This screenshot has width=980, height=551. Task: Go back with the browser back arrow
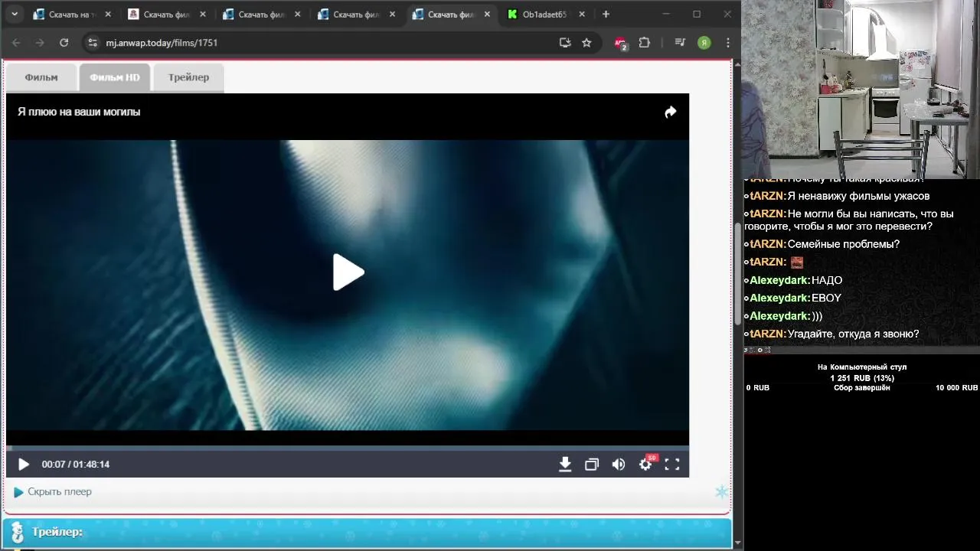(x=16, y=43)
